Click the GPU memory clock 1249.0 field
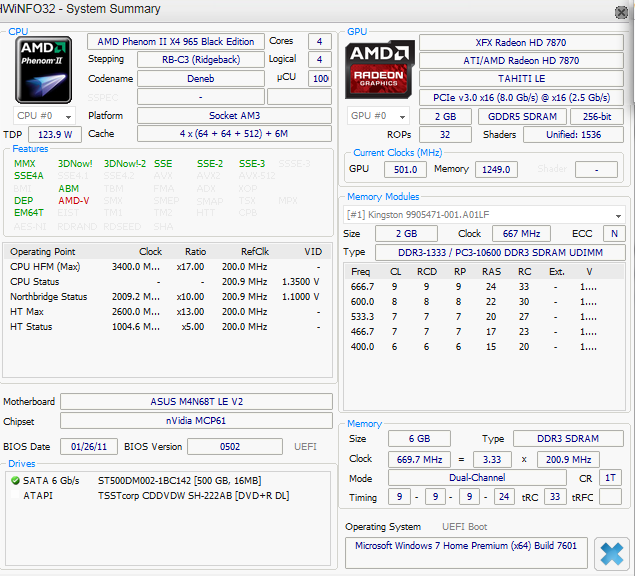The image size is (635, 576). tap(496, 170)
